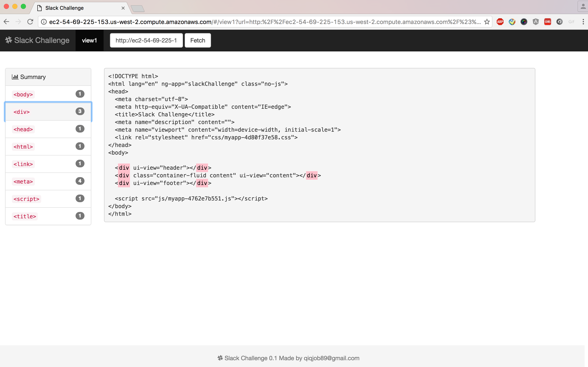Click the <title>Slack Challenge</title> code line
The width and height of the screenshot is (588, 367).
point(165,114)
